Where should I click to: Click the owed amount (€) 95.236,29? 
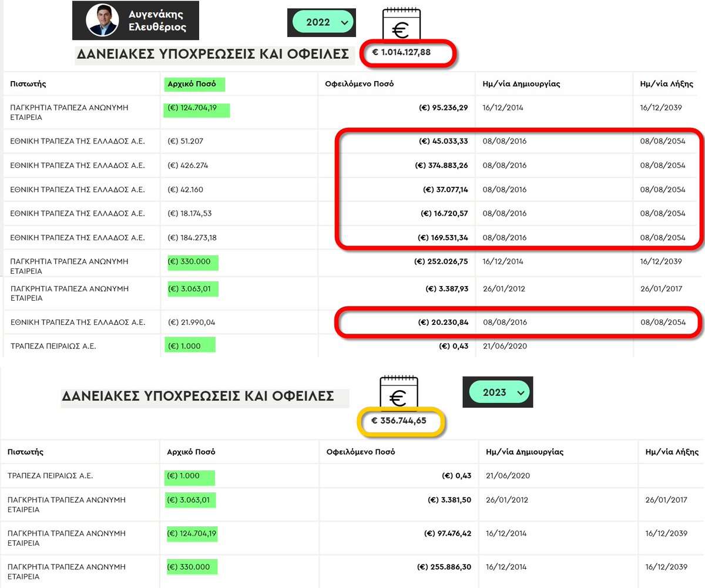coord(443,108)
